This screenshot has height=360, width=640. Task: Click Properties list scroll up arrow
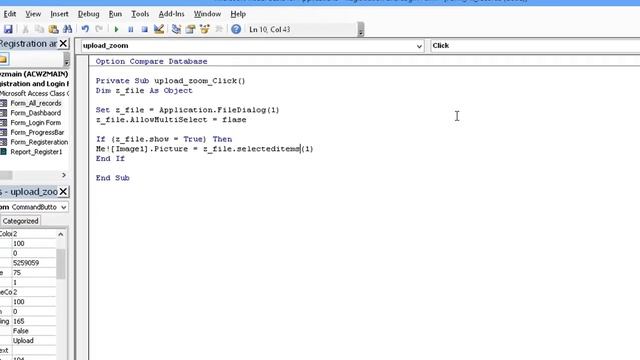pos(61,234)
